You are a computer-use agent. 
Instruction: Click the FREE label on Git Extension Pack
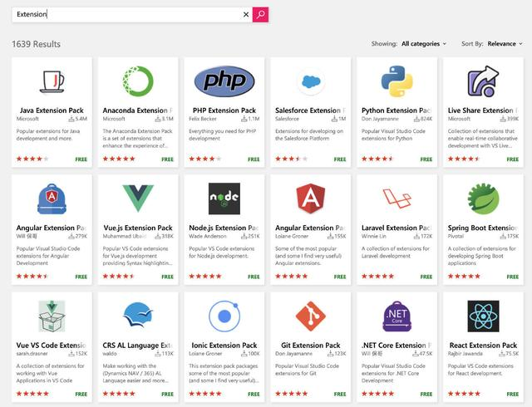click(340, 394)
